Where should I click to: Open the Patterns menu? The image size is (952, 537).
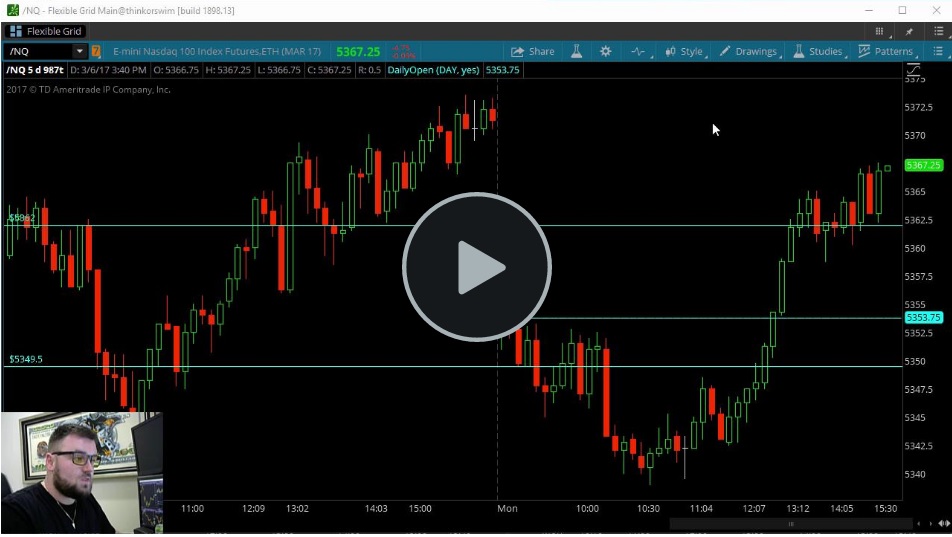point(886,52)
